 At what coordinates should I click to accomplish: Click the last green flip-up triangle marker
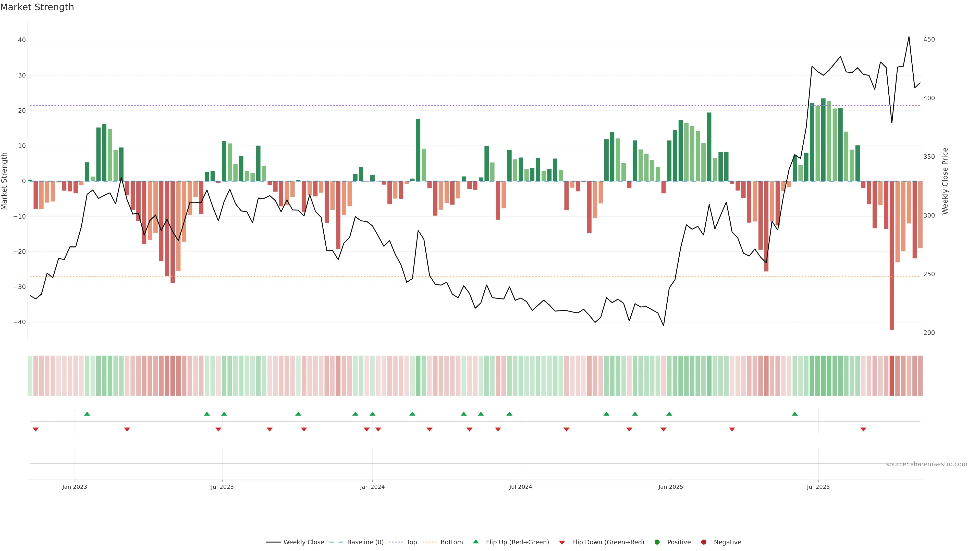[795, 414]
